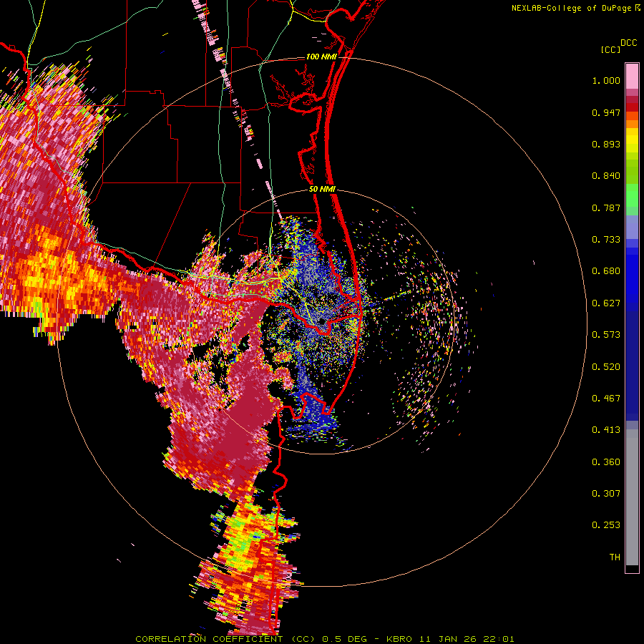Click the radar product caption at bottom
This screenshot has width=644, height=644.
point(325,639)
